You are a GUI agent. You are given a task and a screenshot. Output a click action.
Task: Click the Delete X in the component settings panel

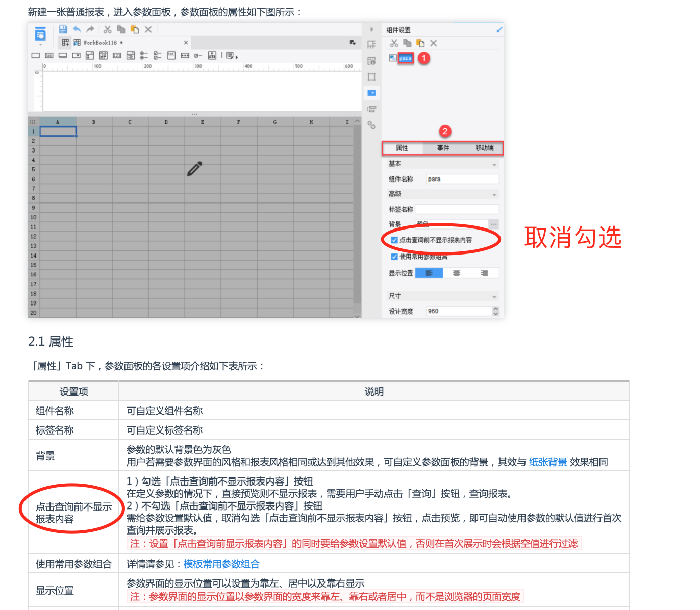tap(434, 43)
